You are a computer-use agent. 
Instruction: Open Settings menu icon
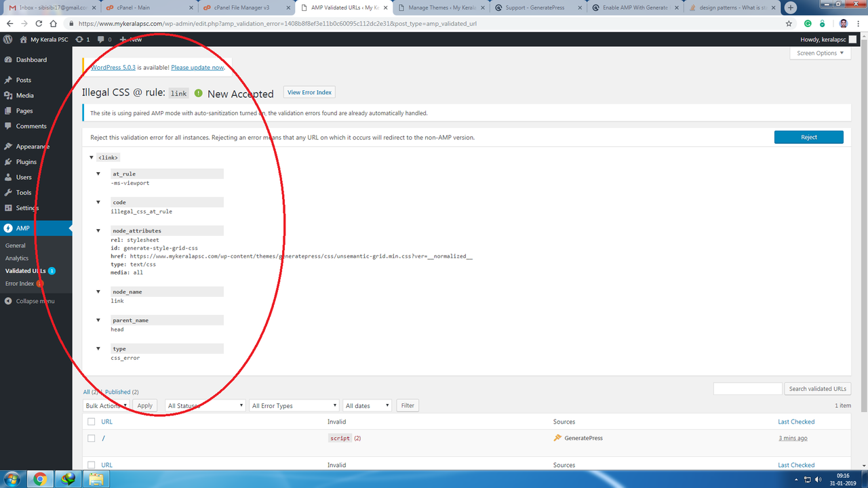coord(8,208)
